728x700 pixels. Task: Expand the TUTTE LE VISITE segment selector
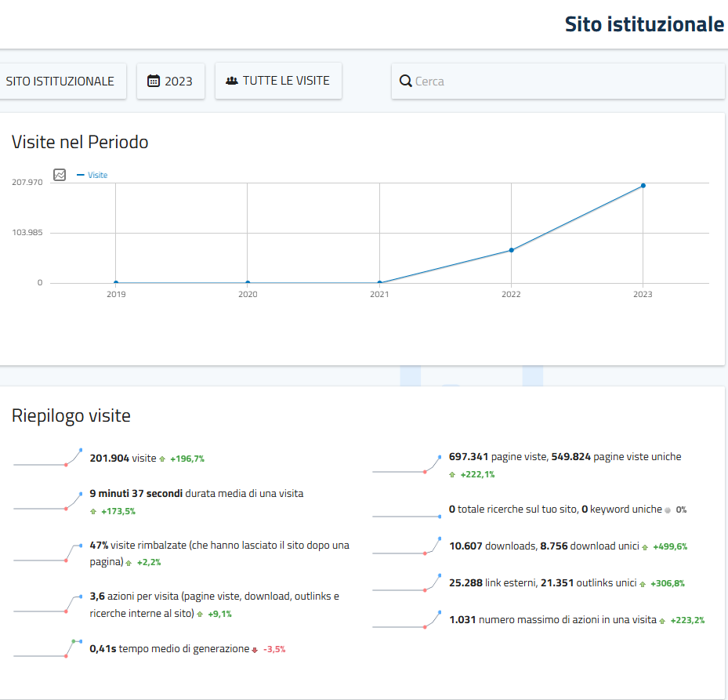(278, 81)
